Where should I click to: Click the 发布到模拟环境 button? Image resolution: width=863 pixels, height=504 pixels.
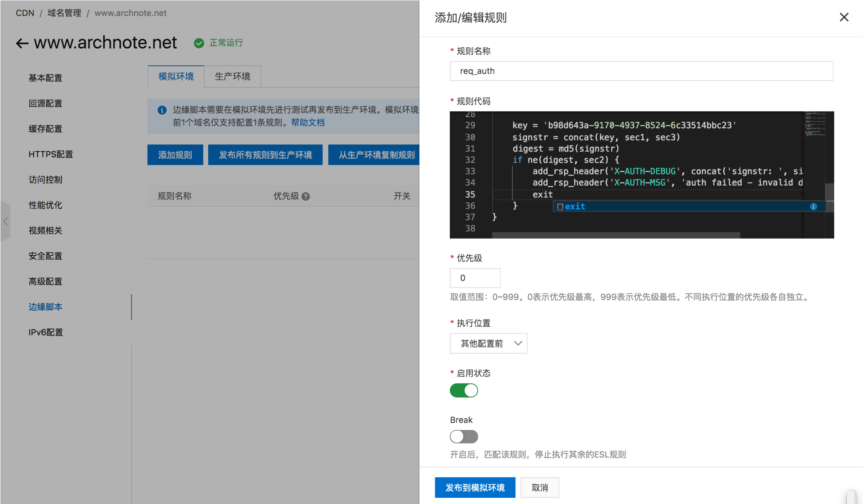click(475, 487)
